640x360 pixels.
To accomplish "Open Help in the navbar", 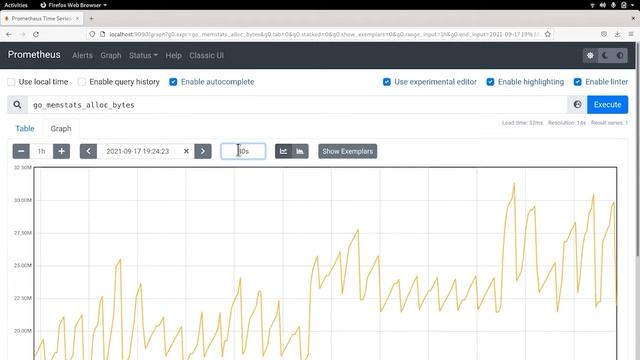I will (173, 56).
